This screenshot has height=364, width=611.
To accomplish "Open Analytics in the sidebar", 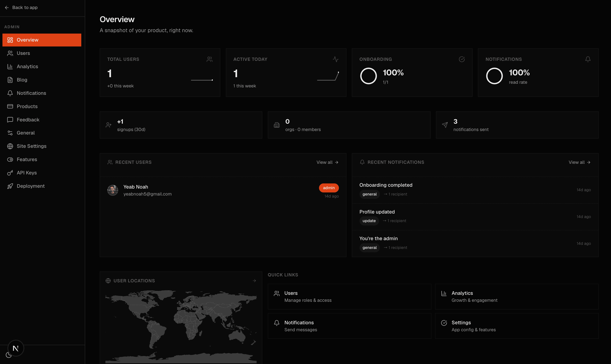I will click(x=42, y=67).
